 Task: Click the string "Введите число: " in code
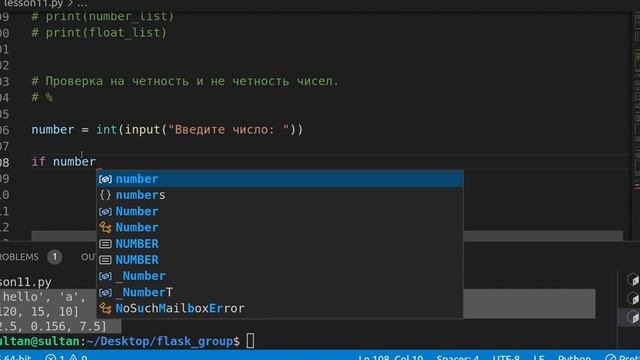click(229, 130)
